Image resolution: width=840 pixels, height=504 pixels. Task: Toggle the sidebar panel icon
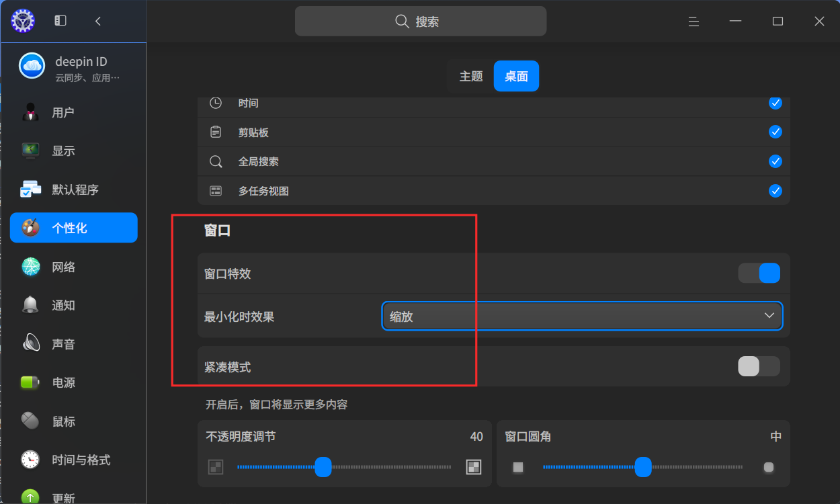(x=60, y=21)
